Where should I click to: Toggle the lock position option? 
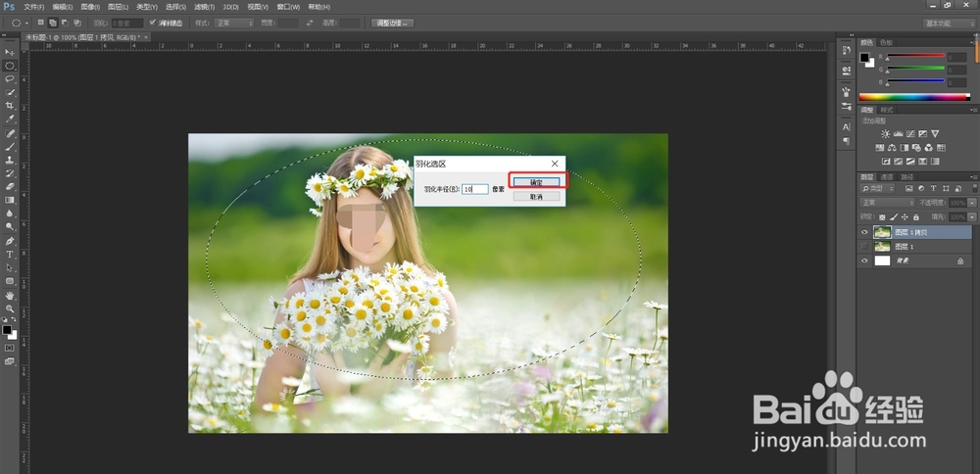[904, 217]
